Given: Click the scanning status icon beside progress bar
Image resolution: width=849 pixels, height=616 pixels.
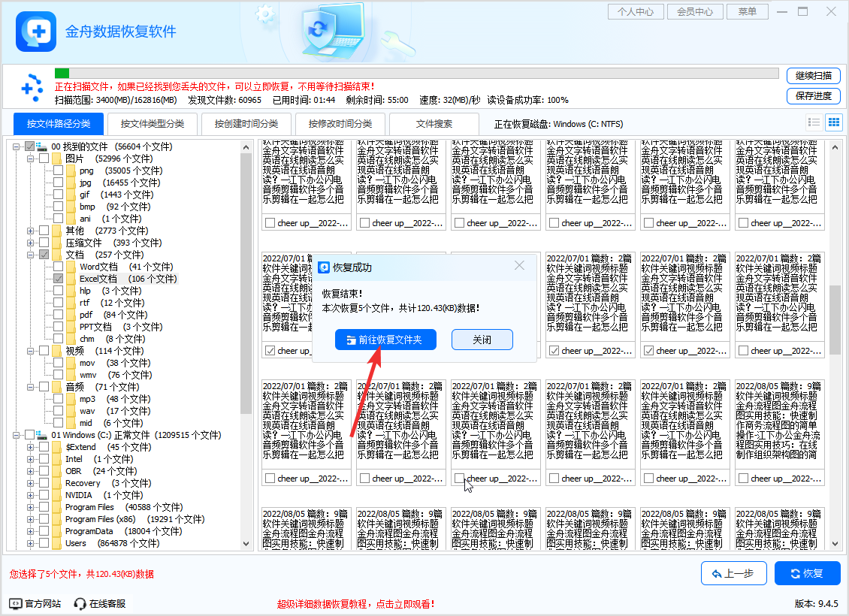Looking at the screenshot, I should click(32, 88).
